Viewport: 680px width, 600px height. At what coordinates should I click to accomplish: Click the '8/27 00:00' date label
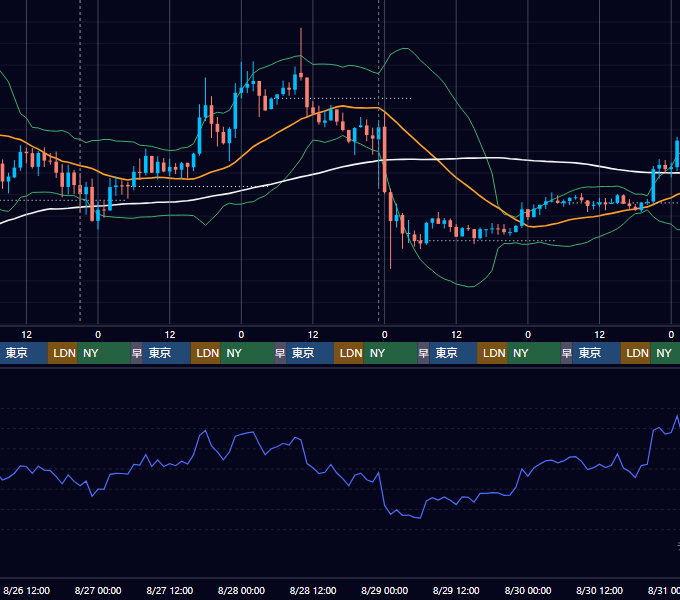[98, 590]
